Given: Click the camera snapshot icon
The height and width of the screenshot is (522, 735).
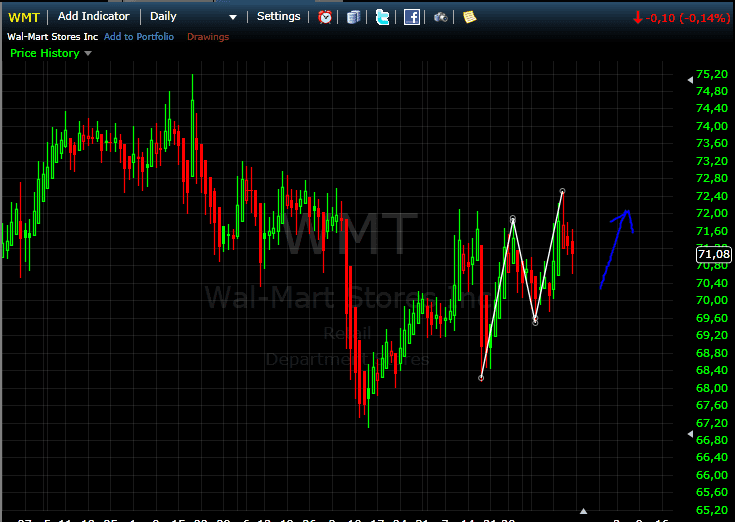Looking at the screenshot, I should [441, 17].
